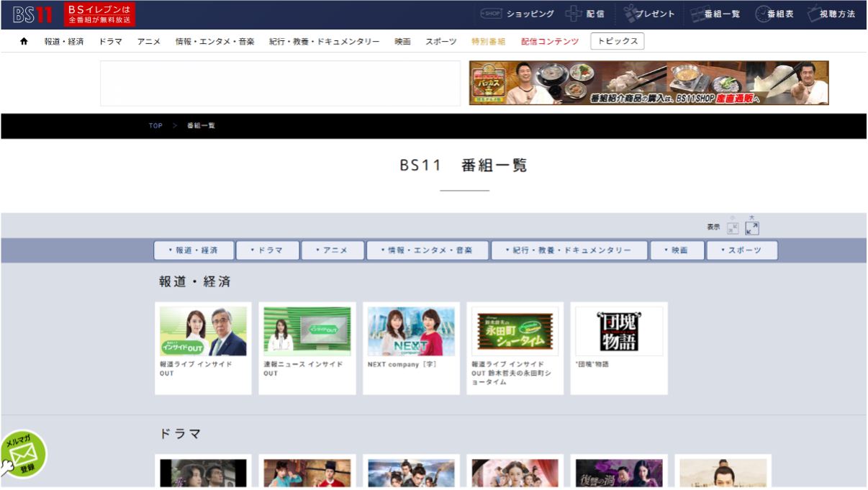868x490 pixels.
Task: Click the home icon in navigation bar
Action: (24, 42)
